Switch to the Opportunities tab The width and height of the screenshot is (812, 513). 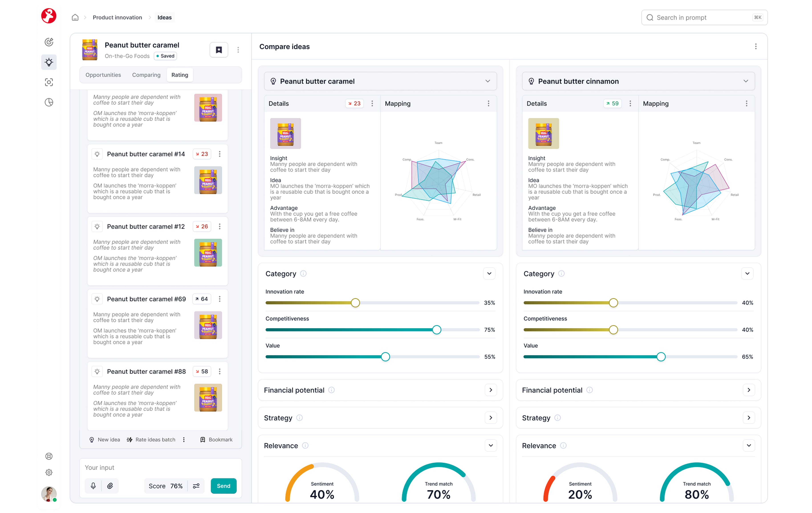point(103,75)
